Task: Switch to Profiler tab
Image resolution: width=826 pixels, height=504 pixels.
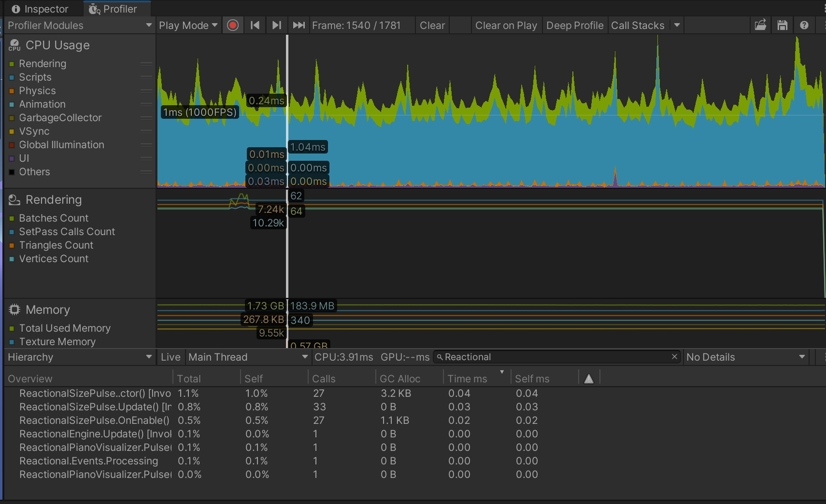Action: [117, 9]
